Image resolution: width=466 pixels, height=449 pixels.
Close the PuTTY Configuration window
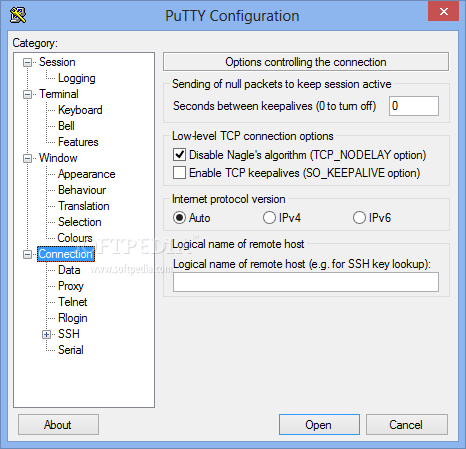443,11
